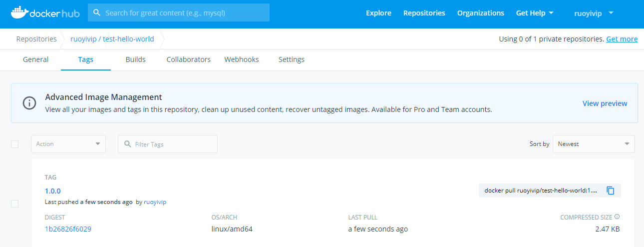644x247 pixels.
Task: Click the Repositories breadcrumb
Action: coord(36,39)
